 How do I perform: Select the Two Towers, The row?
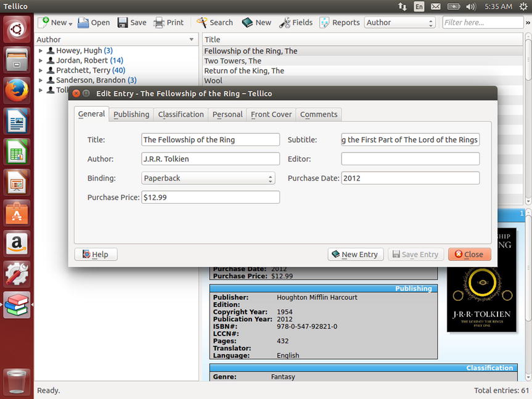coord(233,61)
